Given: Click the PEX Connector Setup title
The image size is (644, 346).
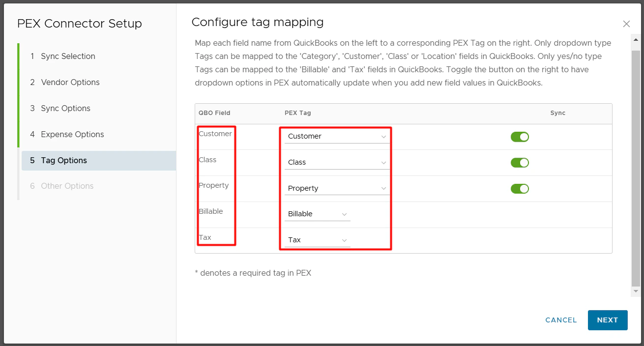Looking at the screenshot, I should 80,24.
